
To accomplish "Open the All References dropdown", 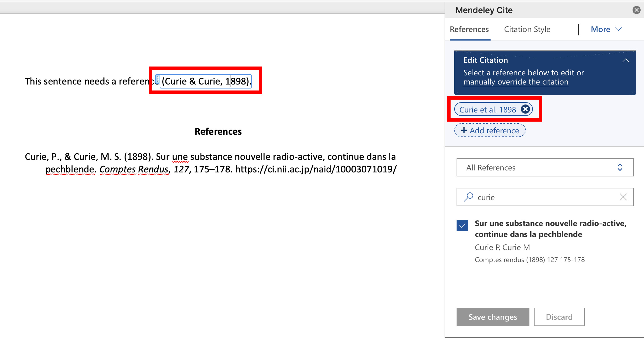I will coord(545,167).
